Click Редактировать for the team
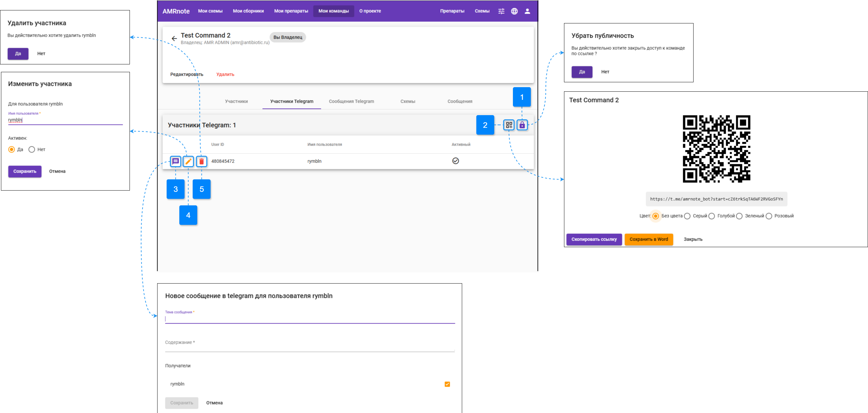Screen dimensions: 868x413 point(187,74)
